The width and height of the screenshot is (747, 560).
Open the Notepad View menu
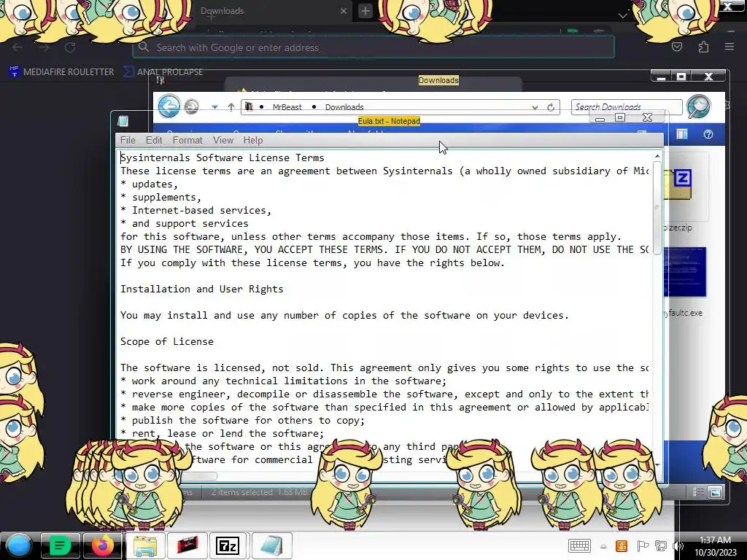click(223, 140)
